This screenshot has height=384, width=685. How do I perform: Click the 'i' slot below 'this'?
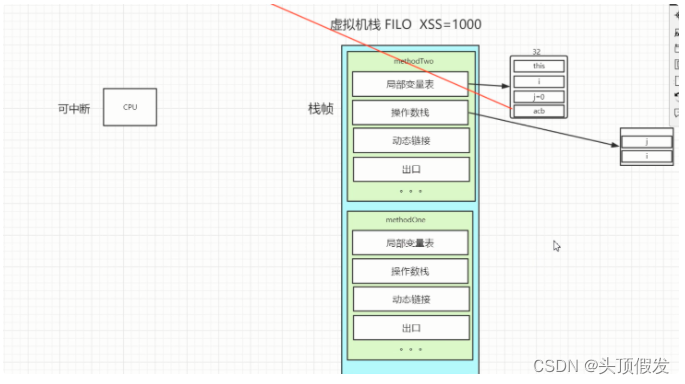point(539,82)
